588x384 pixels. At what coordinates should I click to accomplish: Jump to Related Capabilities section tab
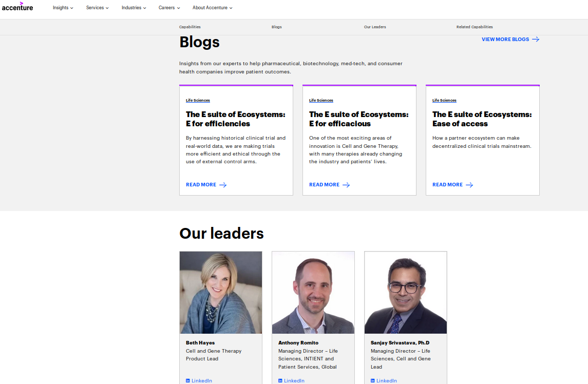coord(475,27)
